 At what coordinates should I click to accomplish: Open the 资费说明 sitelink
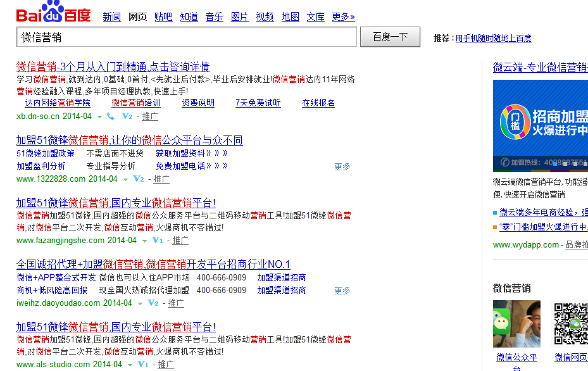tap(198, 103)
